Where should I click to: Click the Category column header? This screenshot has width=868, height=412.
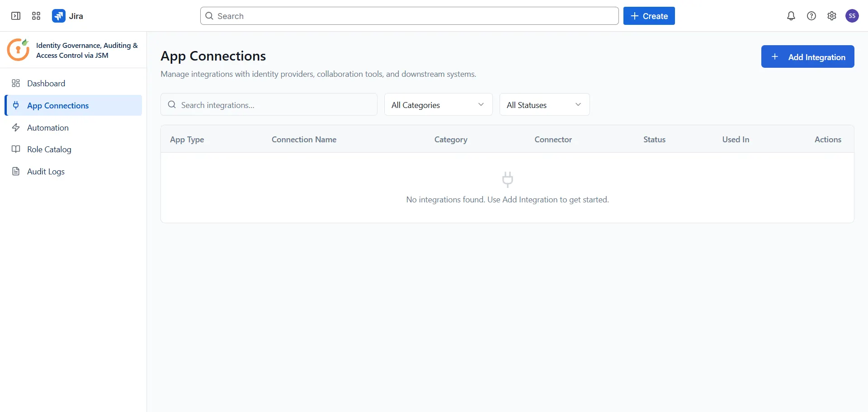pos(451,140)
